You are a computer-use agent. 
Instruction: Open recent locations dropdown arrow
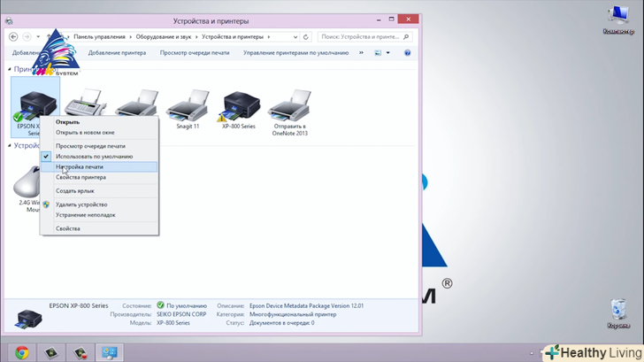pyautogui.click(x=38, y=37)
